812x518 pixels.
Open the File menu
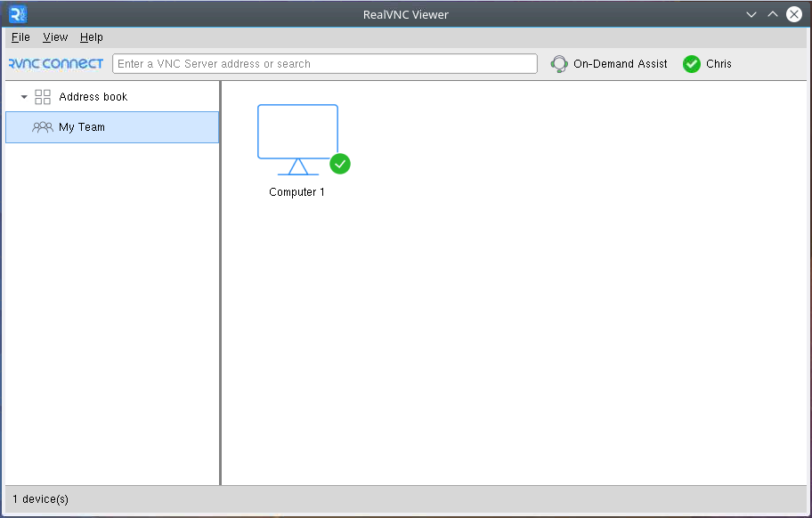click(20, 37)
